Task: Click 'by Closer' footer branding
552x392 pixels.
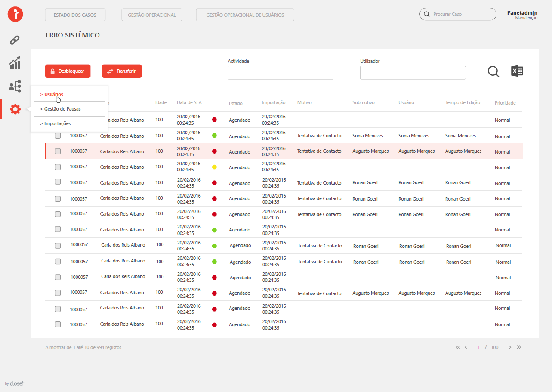Action: [x=15, y=383]
